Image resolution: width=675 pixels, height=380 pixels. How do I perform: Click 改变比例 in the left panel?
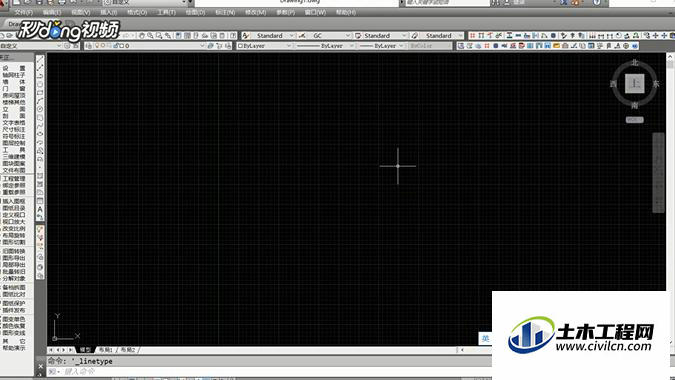click(14, 229)
